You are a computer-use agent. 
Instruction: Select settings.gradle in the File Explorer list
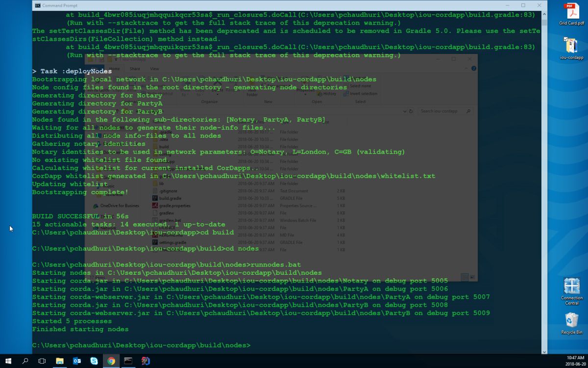169,242
